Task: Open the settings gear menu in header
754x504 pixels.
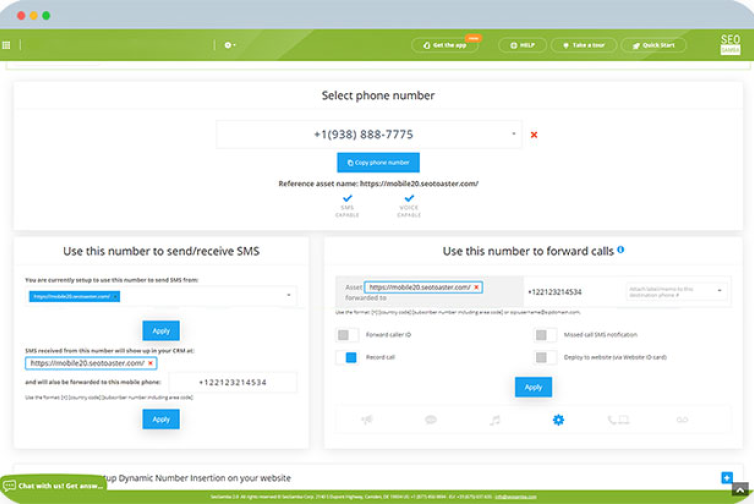Action: coord(229,45)
